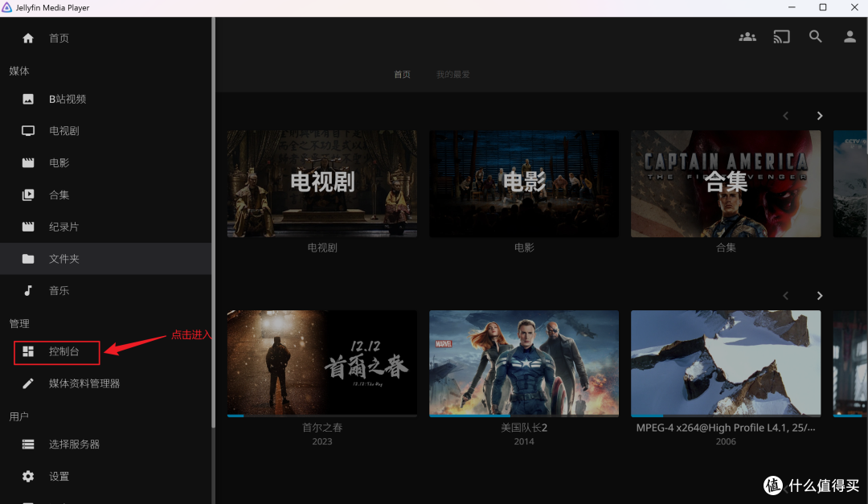Open 控制台 dashboard label
The height and width of the screenshot is (504, 868).
pos(64,351)
